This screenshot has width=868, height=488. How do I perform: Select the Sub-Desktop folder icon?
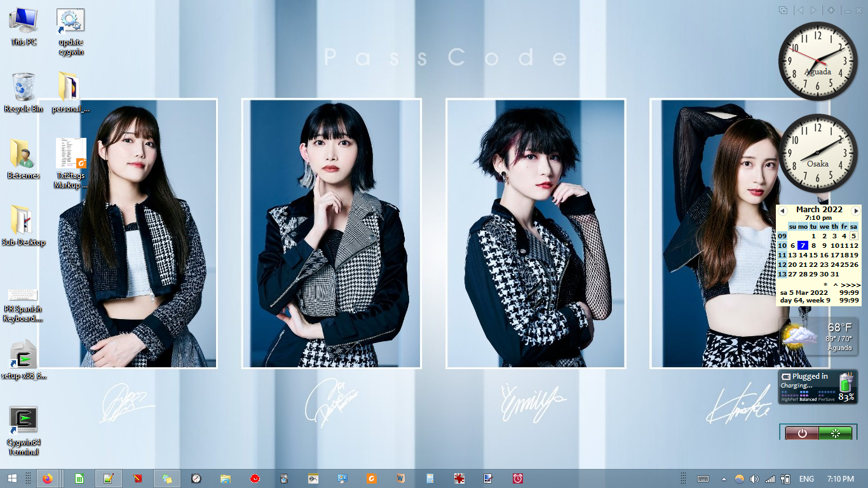[24, 226]
